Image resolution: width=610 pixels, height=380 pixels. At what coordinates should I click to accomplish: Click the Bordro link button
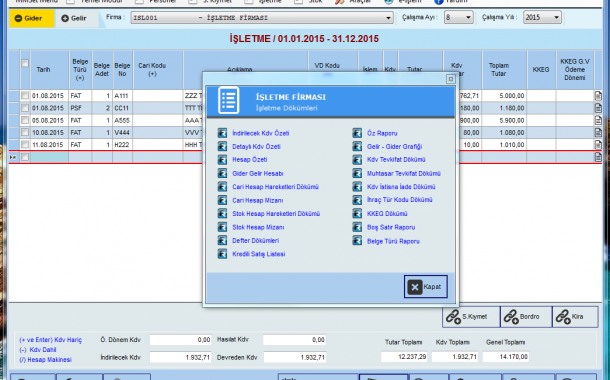click(526, 317)
